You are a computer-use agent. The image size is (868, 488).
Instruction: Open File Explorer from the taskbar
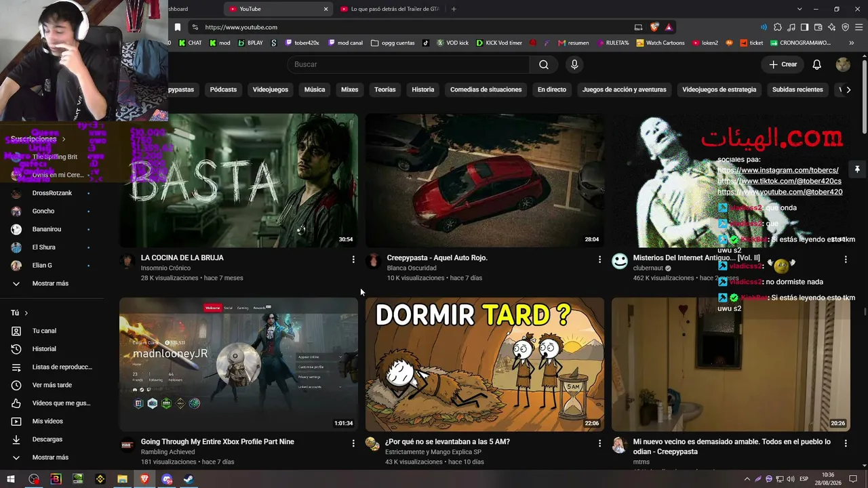pos(122,479)
